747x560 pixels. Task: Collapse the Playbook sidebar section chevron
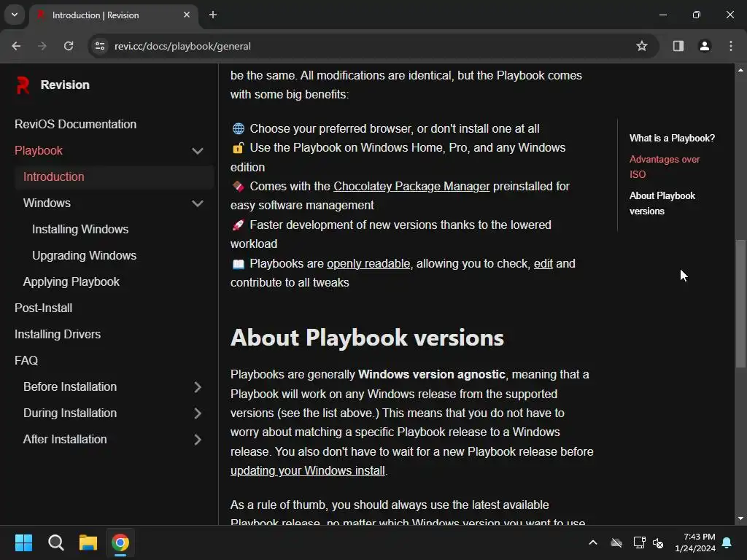click(x=198, y=151)
